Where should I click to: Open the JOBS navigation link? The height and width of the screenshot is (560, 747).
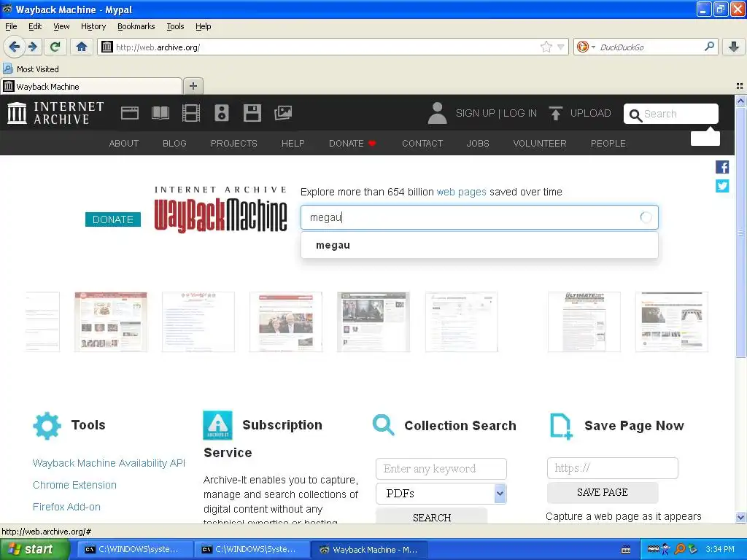pyautogui.click(x=478, y=144)
